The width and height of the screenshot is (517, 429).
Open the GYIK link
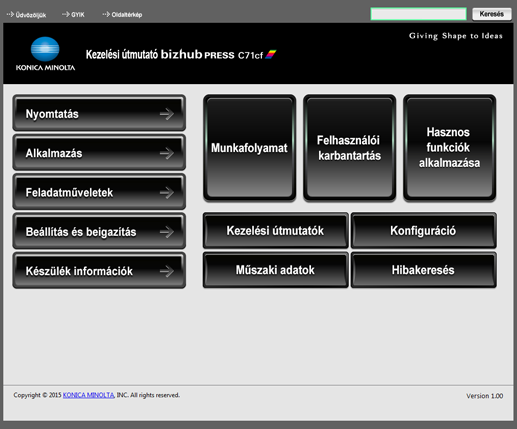pos(73,15)
